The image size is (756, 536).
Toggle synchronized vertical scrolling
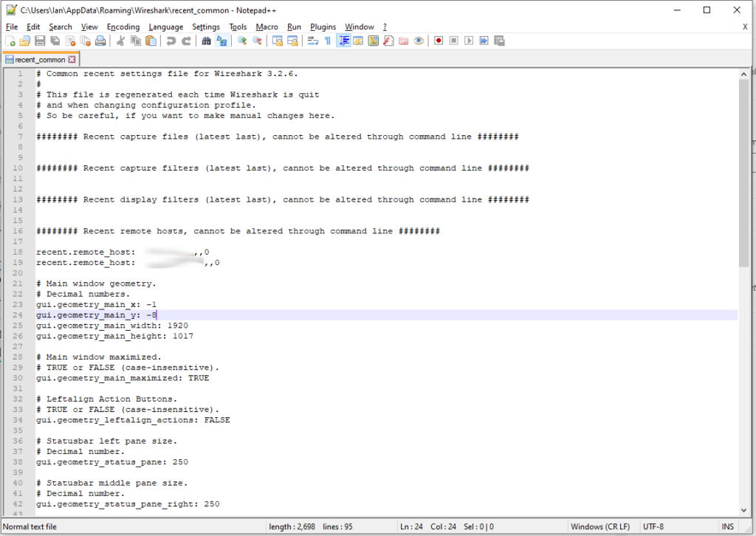[278, 41]
